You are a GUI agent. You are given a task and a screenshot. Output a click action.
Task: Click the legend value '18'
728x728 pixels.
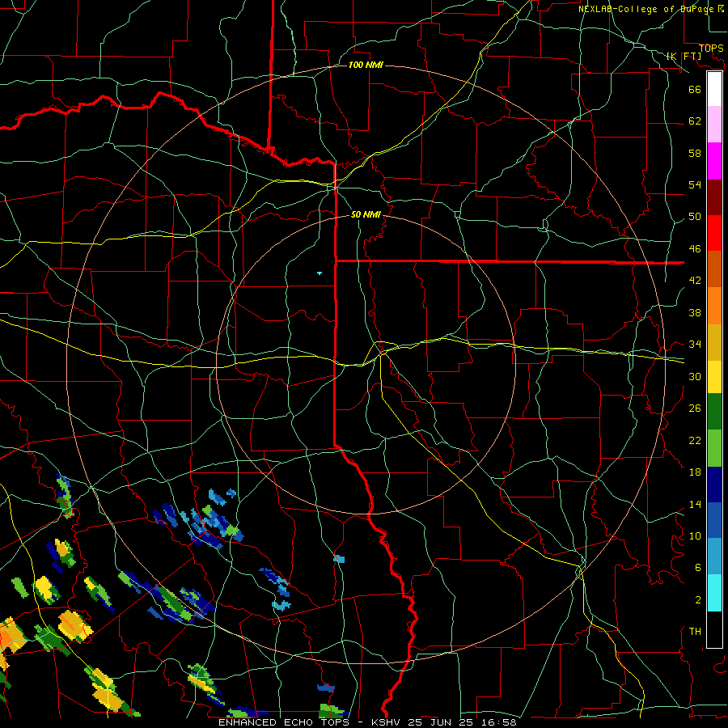(695, 472)
